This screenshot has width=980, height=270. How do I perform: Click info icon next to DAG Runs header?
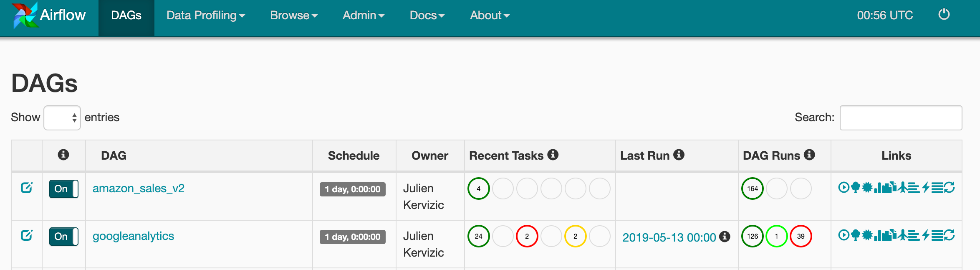809,155
